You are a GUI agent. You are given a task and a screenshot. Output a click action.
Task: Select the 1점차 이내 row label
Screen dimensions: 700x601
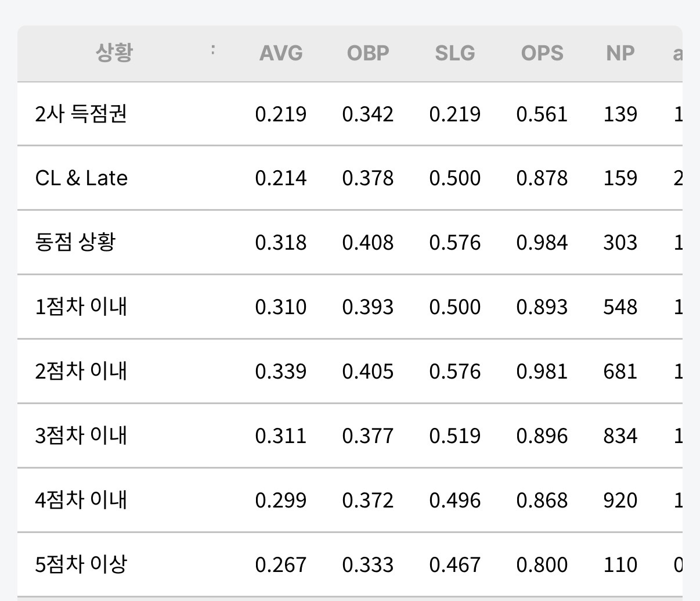point(81,307)
